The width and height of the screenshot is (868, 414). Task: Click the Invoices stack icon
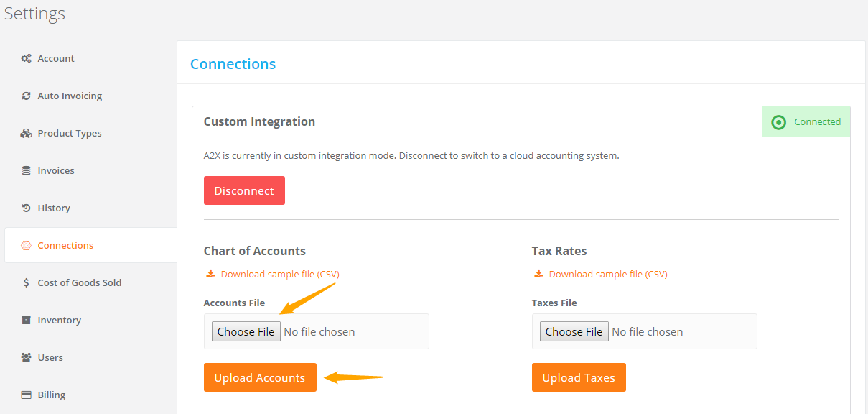26,170
